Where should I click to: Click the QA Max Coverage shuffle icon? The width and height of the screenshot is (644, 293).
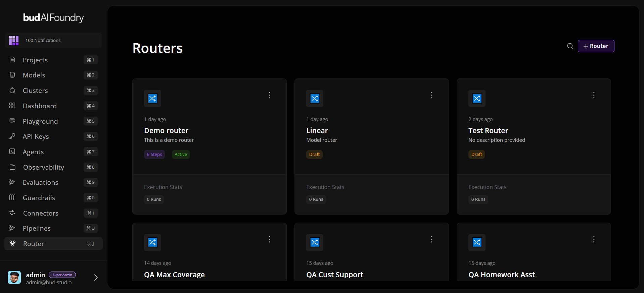152,242
